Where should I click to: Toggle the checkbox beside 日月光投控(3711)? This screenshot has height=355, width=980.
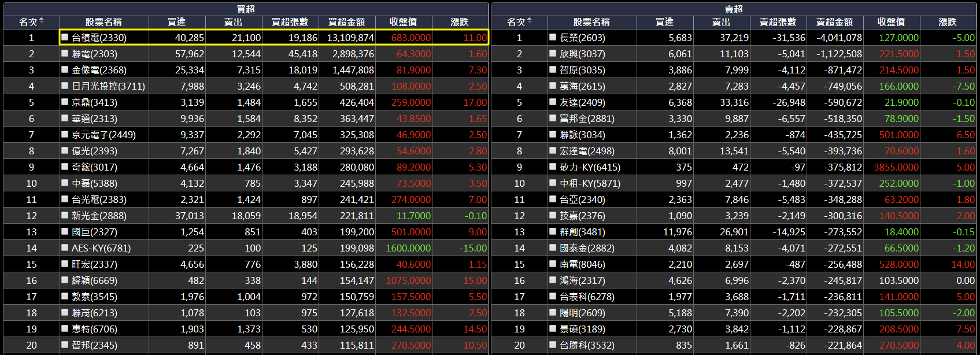[65, 86]
